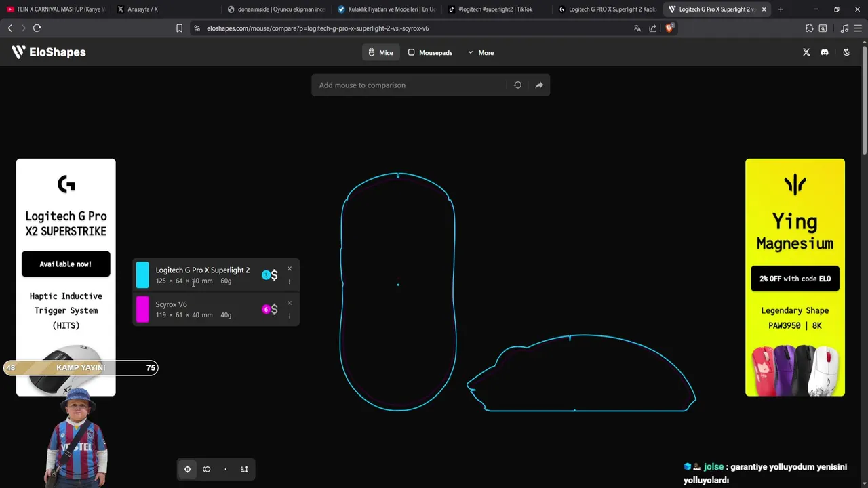Bookmark this page
The image size is (868, 488).
179,28
